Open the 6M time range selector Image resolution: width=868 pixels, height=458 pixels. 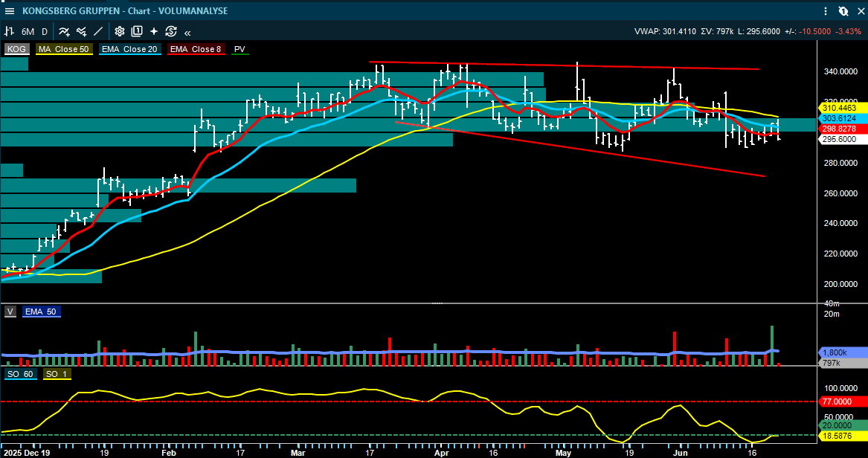click(28, 31)
